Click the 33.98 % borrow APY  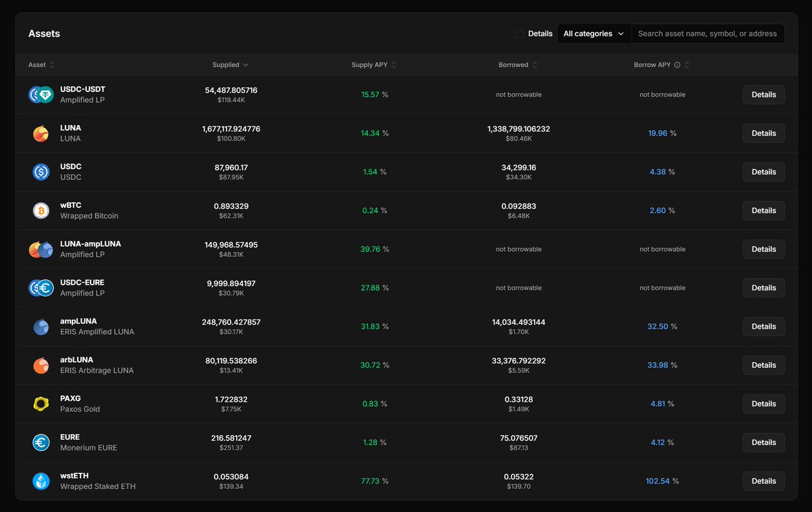point(662,365)
